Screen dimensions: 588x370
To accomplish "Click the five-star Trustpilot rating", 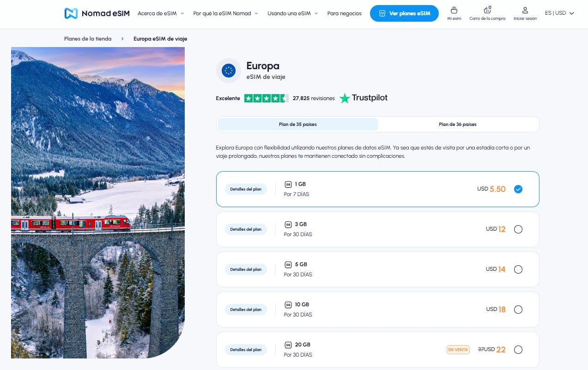I will pyautogui.click(x=266, y=98).
